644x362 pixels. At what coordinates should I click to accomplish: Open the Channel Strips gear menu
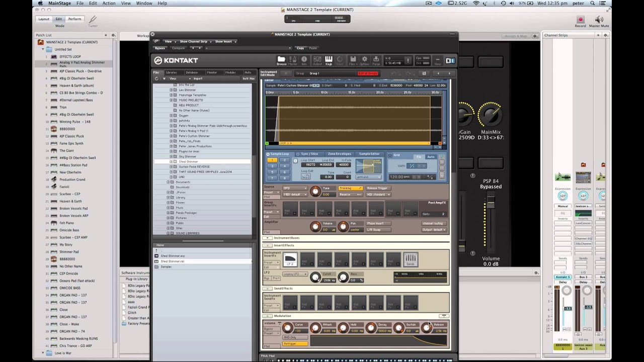(606, 35)
